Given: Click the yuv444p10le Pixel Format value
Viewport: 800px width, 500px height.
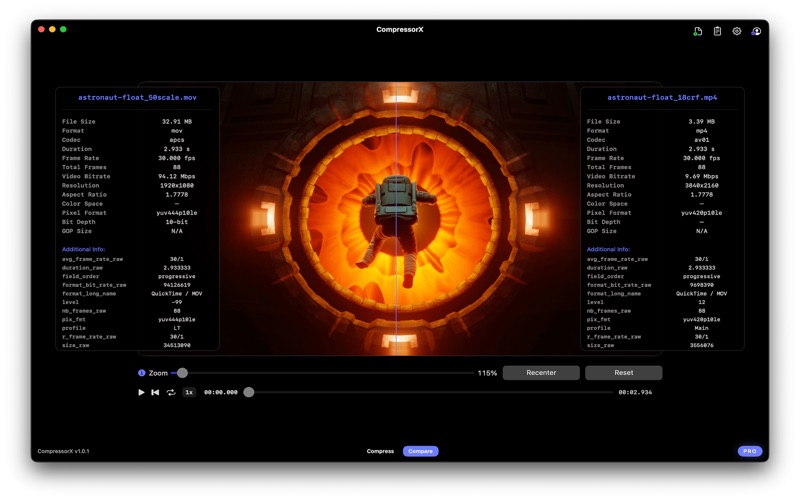Looking at the screenshot, I should (177, 213).
